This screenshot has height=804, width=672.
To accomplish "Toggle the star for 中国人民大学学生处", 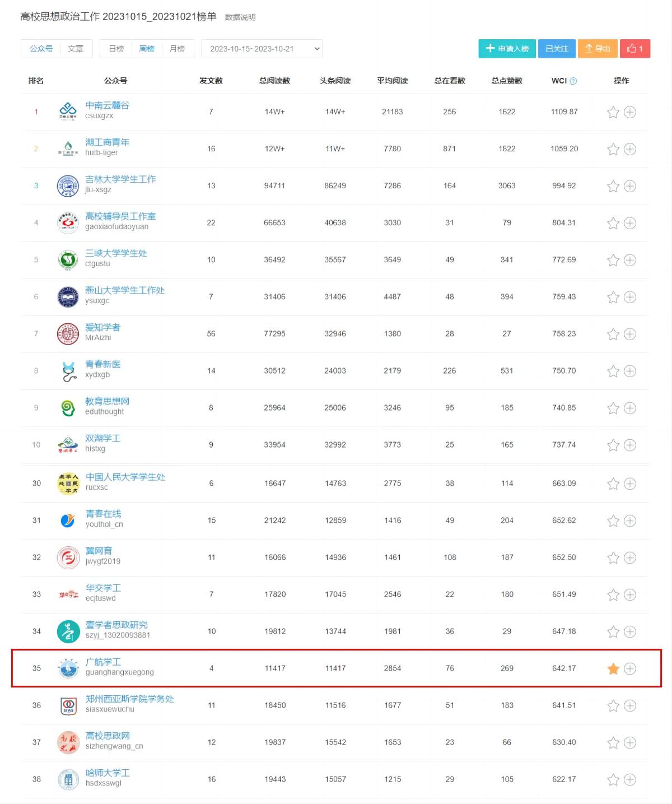I will pos(613,484).
